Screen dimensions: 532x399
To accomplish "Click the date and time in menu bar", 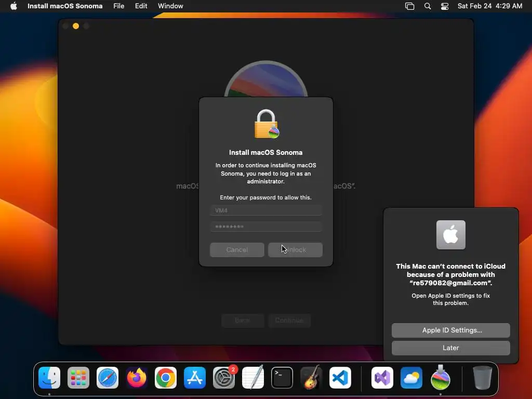I will (489, 6).
